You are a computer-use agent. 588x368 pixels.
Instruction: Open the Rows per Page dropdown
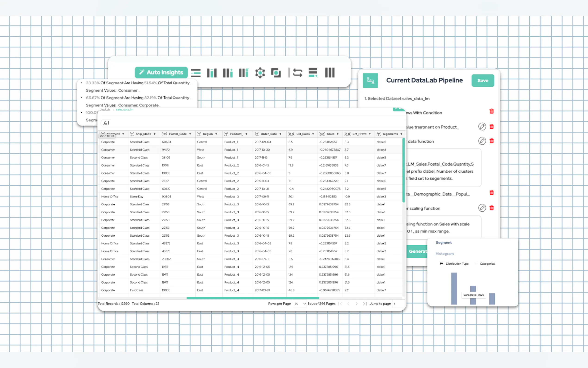pyautogui.click(x=300, y=304)
